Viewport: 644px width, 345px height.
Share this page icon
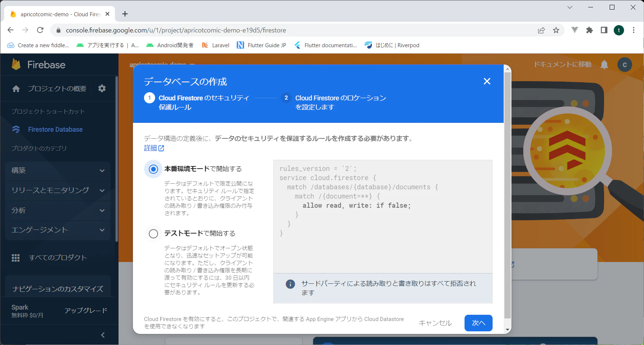(541, 30)
